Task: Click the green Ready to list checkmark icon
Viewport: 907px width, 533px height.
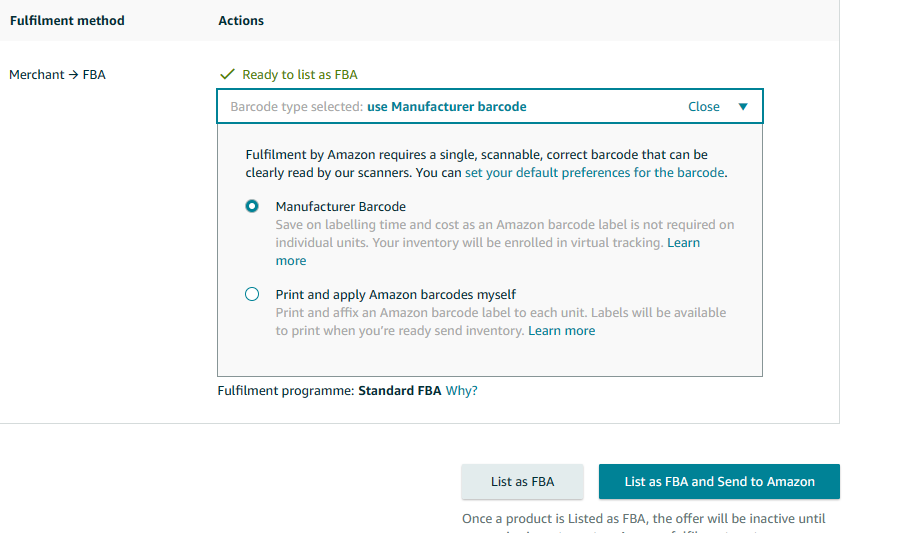Action: coord(227,74)
